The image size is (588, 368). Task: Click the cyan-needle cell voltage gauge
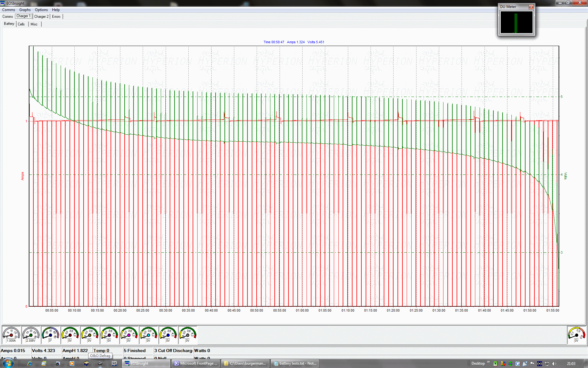[149, 335]
